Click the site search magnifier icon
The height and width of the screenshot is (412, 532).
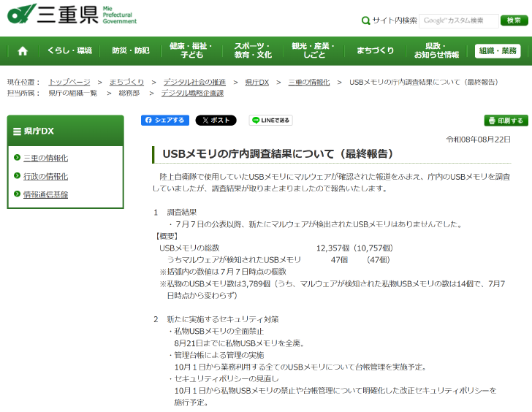pyautogui.click(x=365, y=20)
